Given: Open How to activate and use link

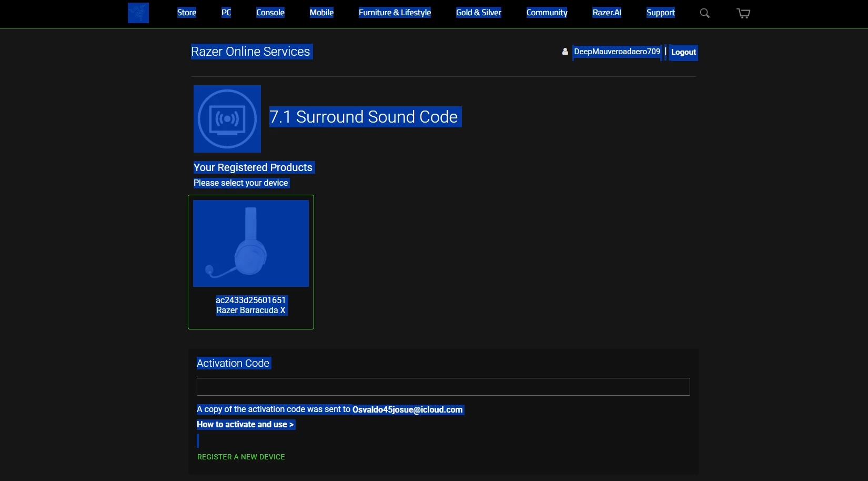Looking at the screenshot, I should tap(245, 424).
